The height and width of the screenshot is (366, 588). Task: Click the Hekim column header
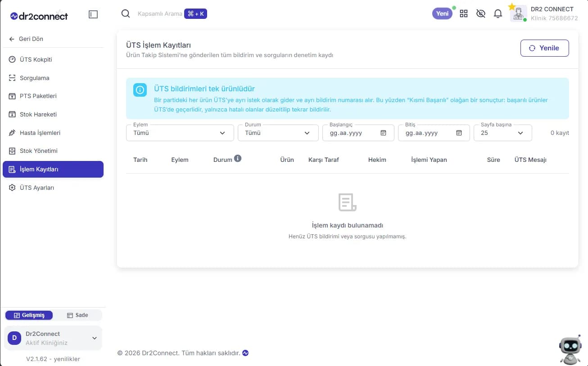(x=377, y=160)
